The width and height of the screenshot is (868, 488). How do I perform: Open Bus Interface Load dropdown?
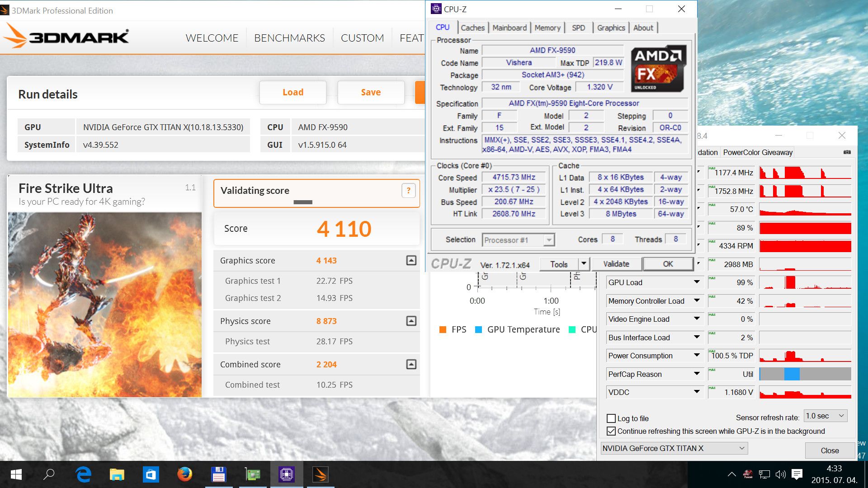(697, 338)
